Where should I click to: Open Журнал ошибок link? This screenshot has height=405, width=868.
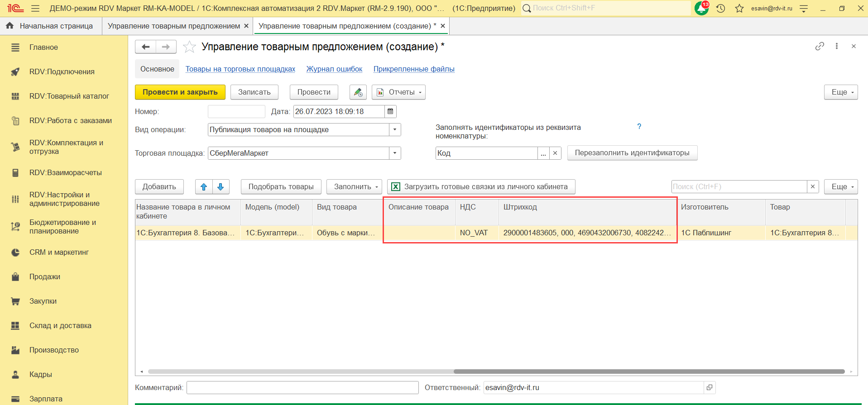coord(334,69)
